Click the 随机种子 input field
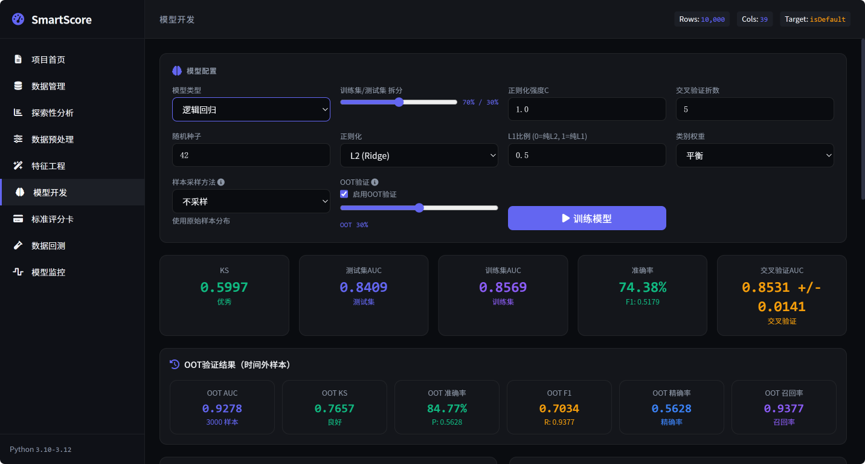The image size is (865, 464). (x=251, y=155)
